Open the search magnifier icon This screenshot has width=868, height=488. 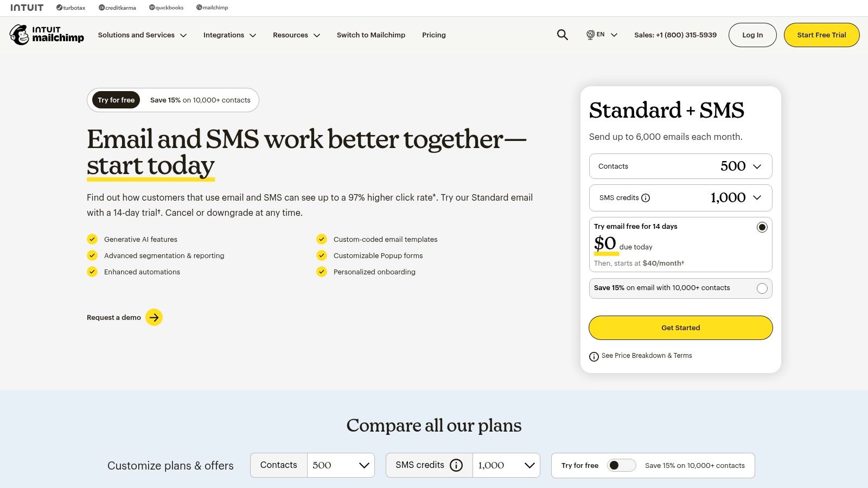[x=562, y=35]
